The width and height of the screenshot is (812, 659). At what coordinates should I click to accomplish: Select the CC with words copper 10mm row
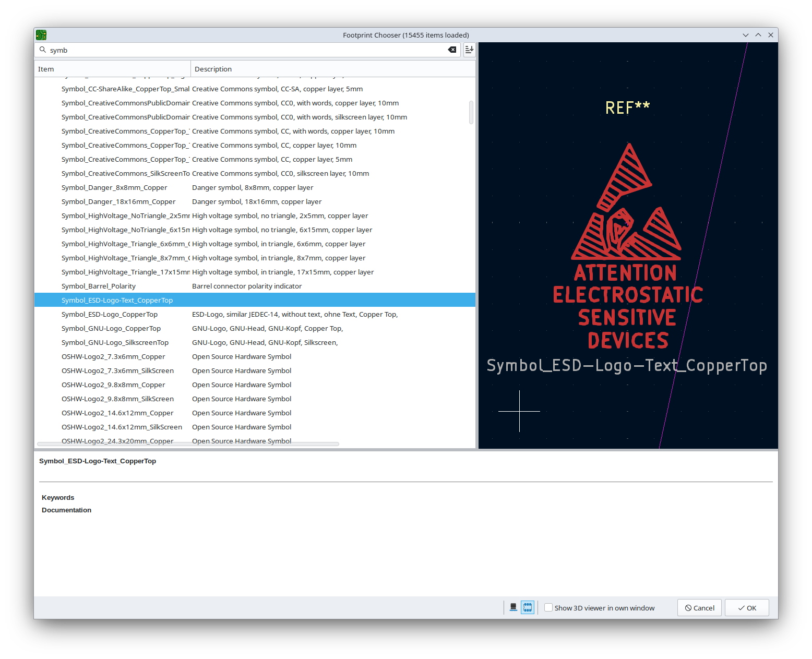[255, 131]
